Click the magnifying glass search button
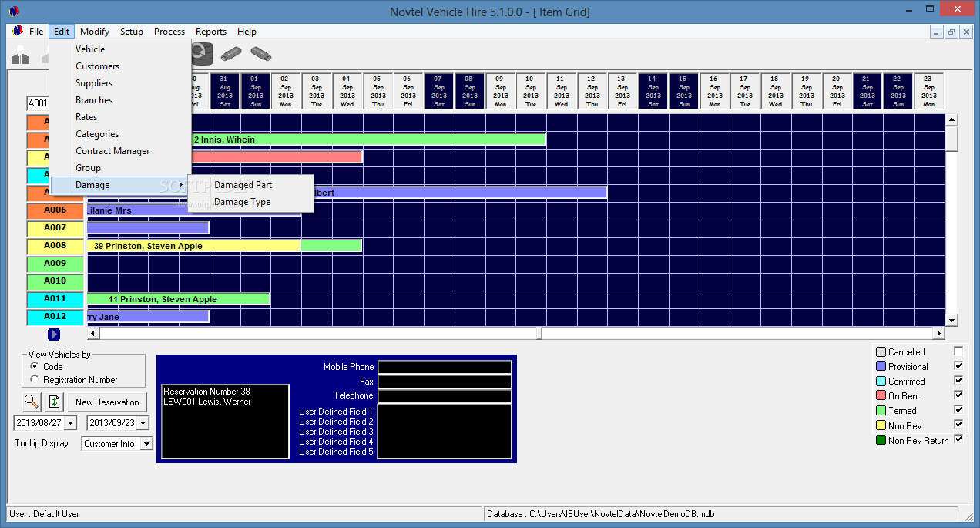 32,402
